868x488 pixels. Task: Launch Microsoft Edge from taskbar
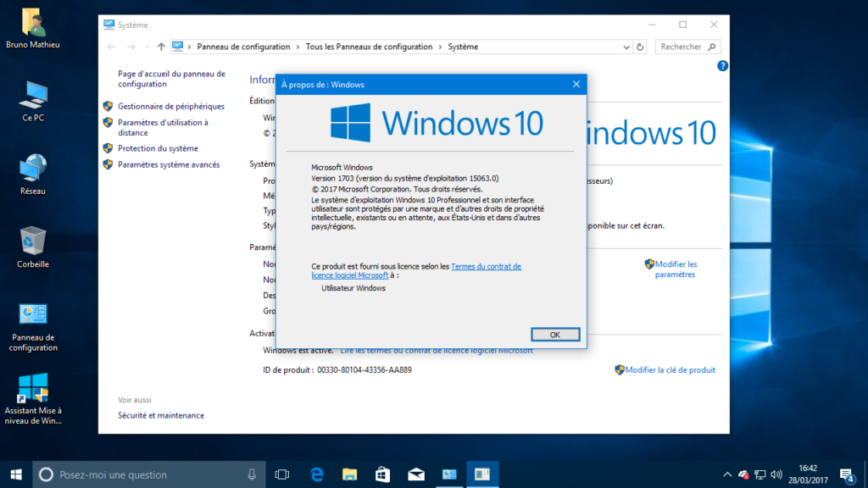[x=317, y=474]
